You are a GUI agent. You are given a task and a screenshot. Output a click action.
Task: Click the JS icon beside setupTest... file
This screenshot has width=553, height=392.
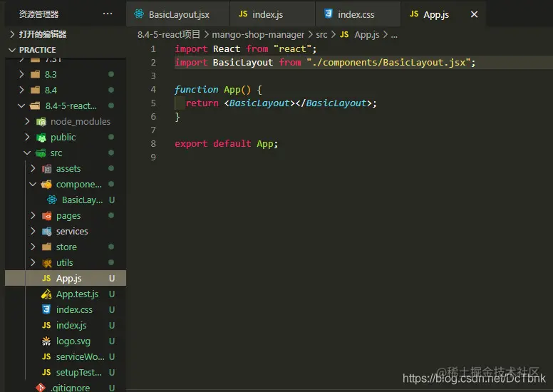(46, 372)
